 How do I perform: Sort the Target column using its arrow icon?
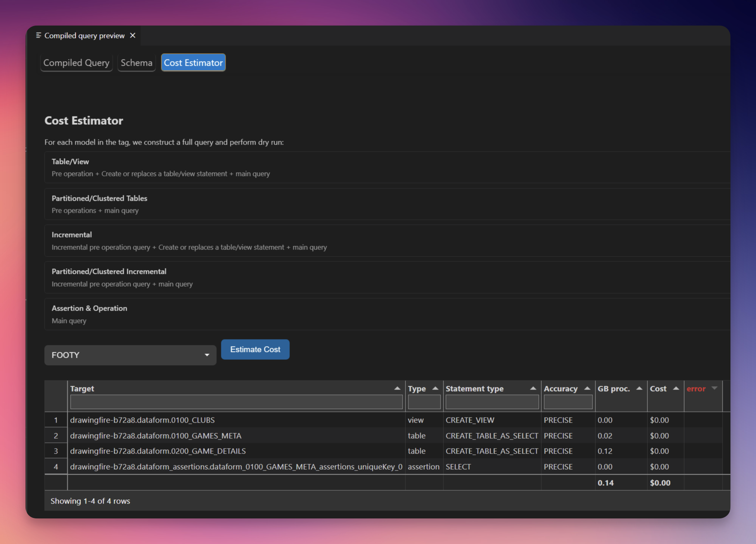[x=397, y=388]
